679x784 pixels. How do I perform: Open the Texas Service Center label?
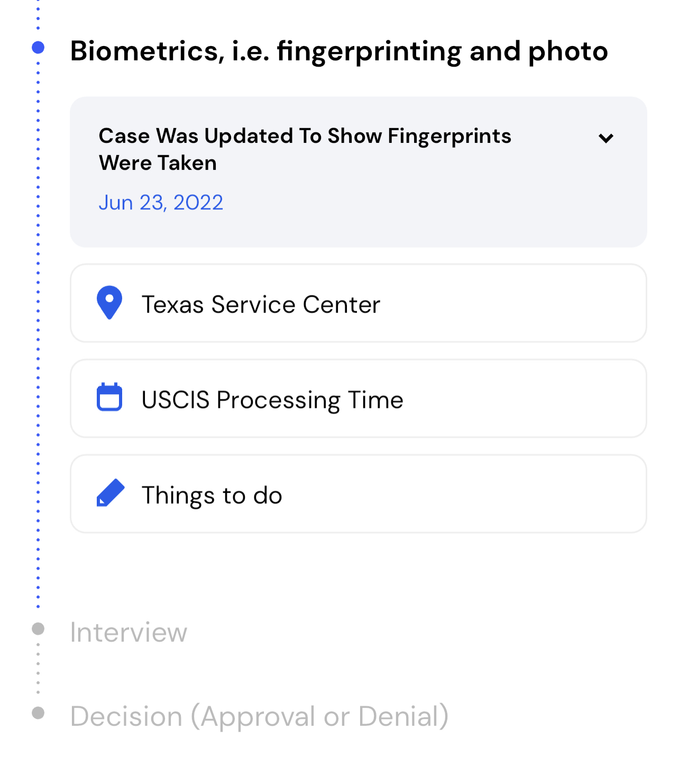[261, 305]
